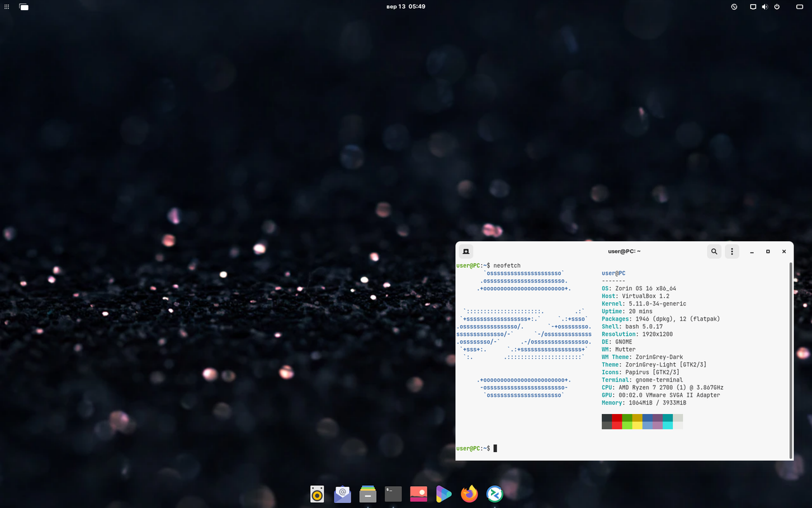Open the Geary mail app in the dock
This screenshot has width=812, height=508.
pyautogui.click(x=343, y=493)
